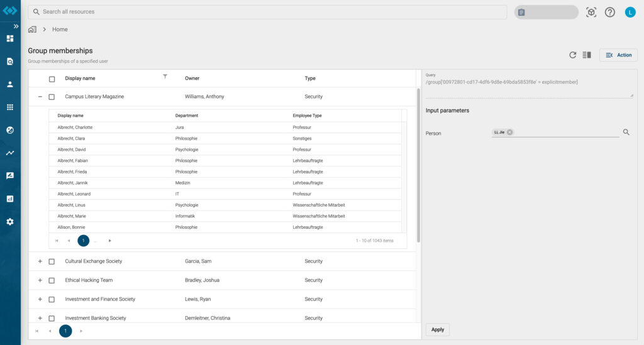Image resolution: width=644 pixels, height=345 pixels.
Task: Open the Action menu button
Action: click(x=618, y=55)
